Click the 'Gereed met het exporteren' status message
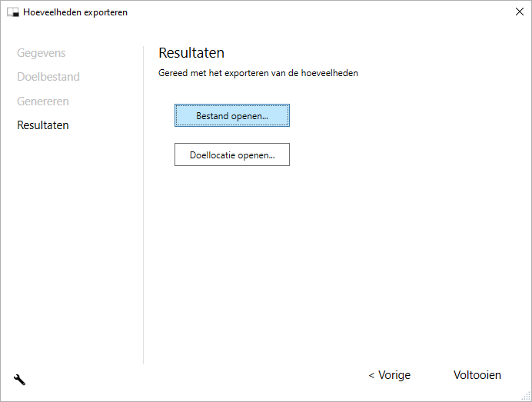 (258, 74)
